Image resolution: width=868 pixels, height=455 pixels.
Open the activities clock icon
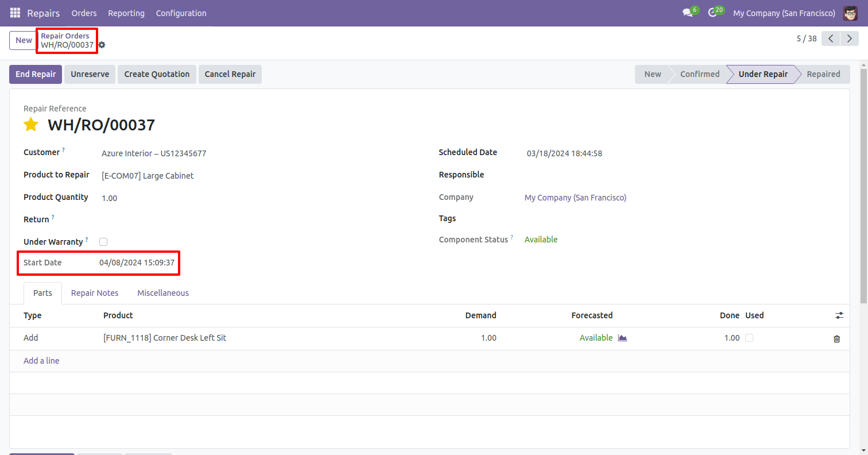pos(712,13)
